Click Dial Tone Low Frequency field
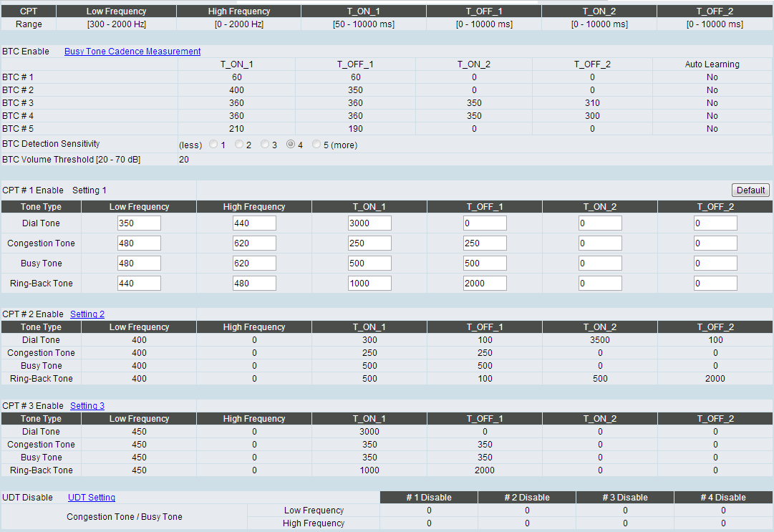 coord(139,223)
